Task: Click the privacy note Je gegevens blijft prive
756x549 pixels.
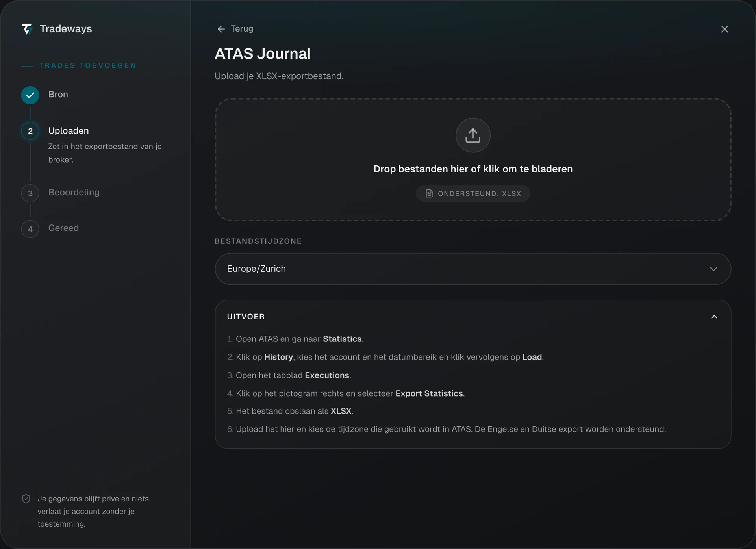Action: [x=93, y=511]
